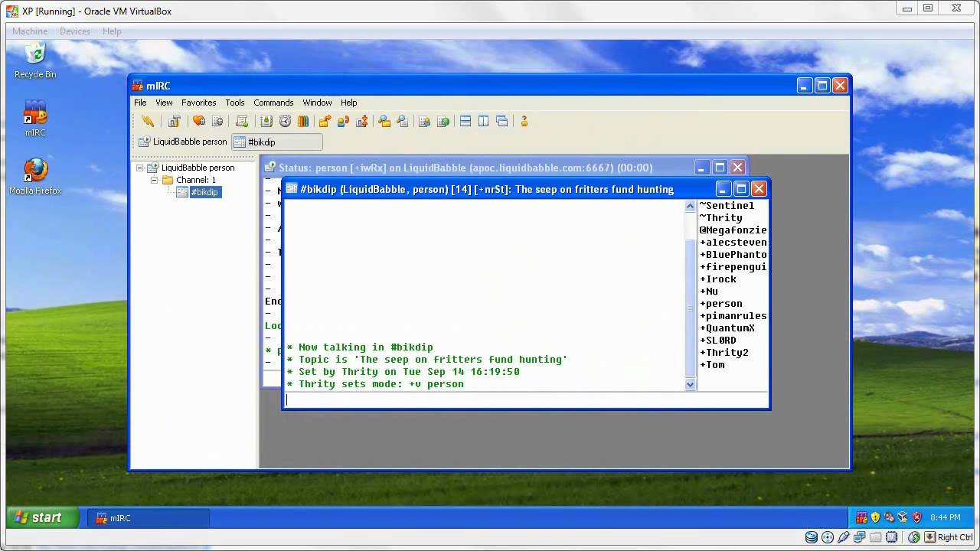
Task: Open the URLs List globe toolbar icon
Action: tap(443, 121)
